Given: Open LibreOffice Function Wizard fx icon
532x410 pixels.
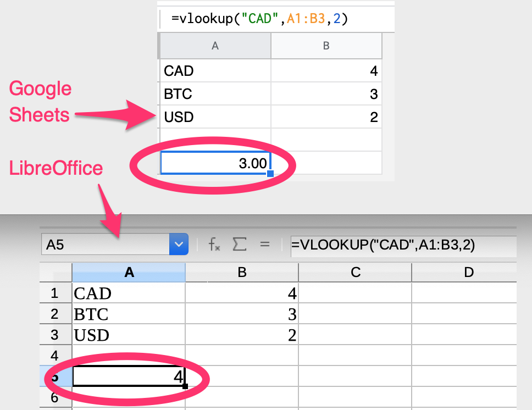Looking at the screenshot, I should point(214,245).
